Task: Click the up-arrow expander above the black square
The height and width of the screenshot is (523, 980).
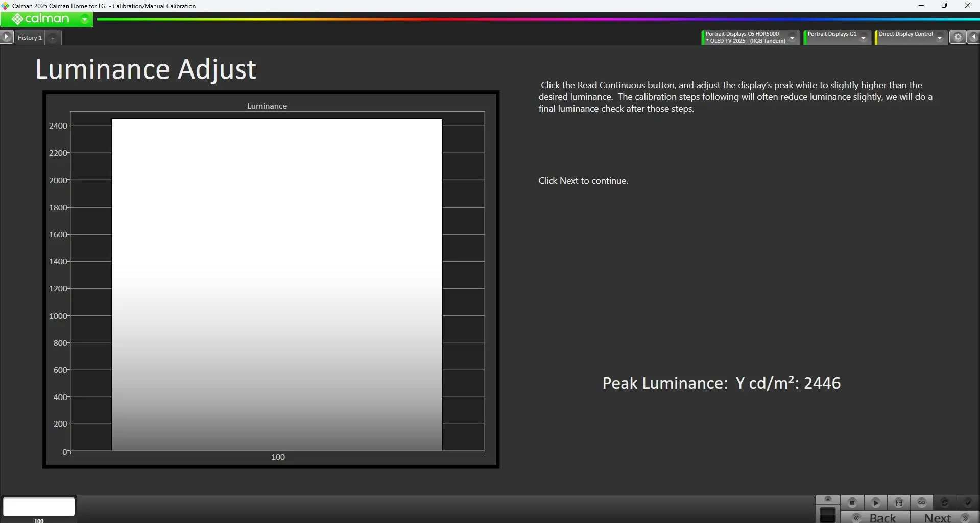Action: pyautogui.click(x=828, y=499)
